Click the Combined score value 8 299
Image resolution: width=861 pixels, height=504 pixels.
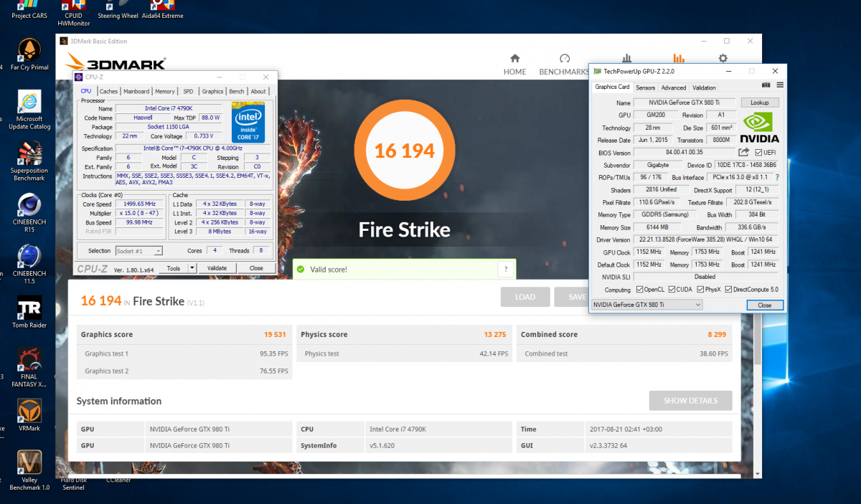coord(718,334)
